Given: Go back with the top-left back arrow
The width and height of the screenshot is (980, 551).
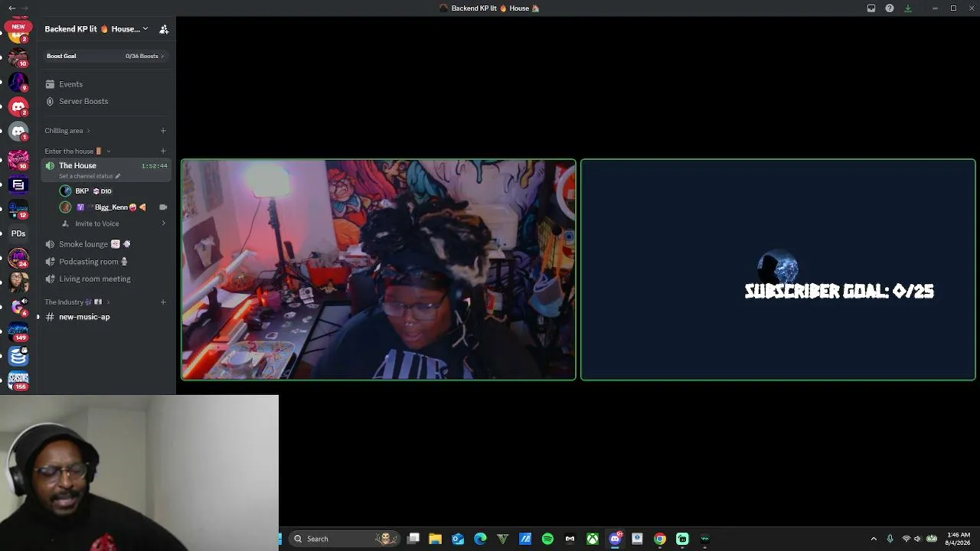Looking at the screenshot, I should point(11,8).
